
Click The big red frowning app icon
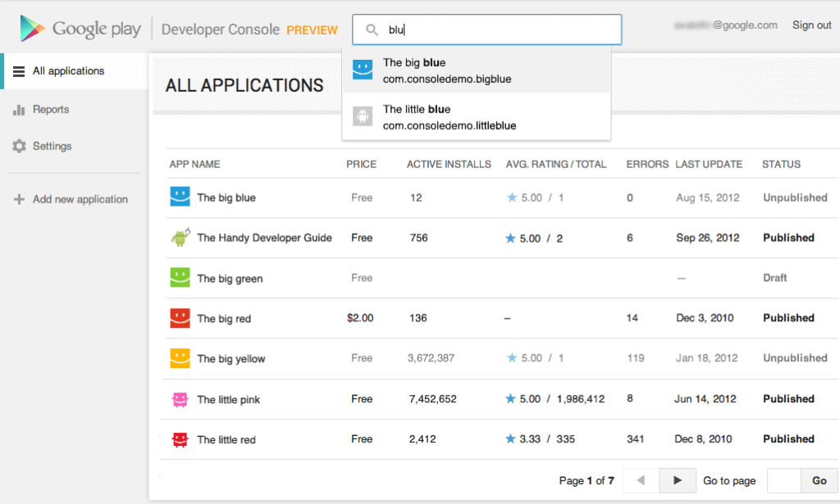point(180,318)
